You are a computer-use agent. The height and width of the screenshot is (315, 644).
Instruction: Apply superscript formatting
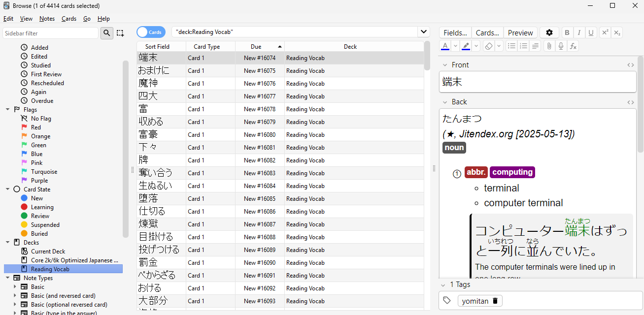point(606,32)
